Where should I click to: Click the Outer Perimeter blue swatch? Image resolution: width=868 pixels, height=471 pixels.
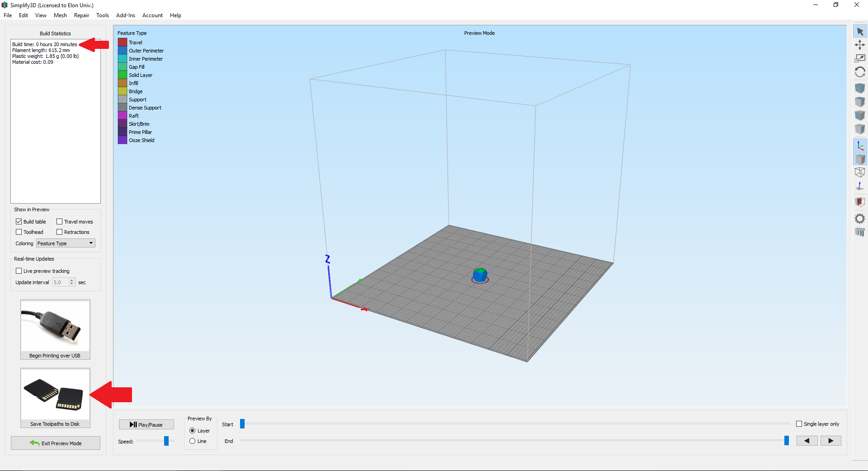coord(123,50)
